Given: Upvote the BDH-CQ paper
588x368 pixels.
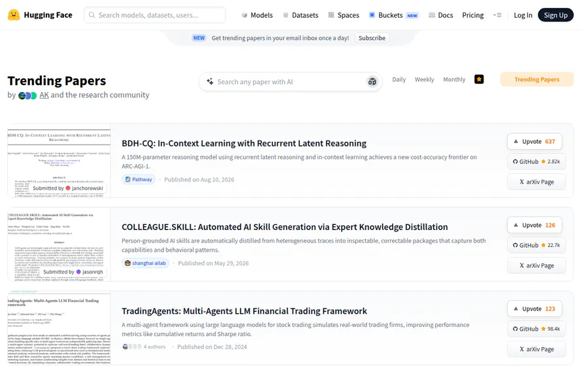Looking at the screenshot, I should [534, 141].
